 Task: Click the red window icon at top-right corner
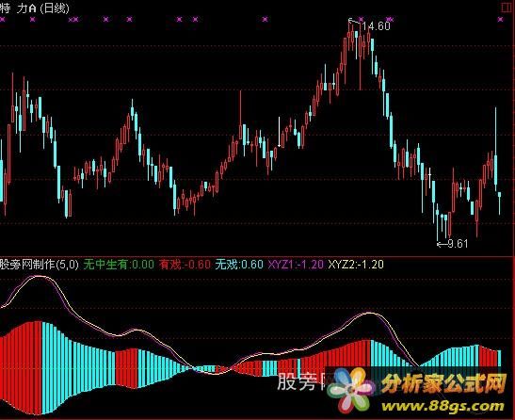tap(507, 8)
